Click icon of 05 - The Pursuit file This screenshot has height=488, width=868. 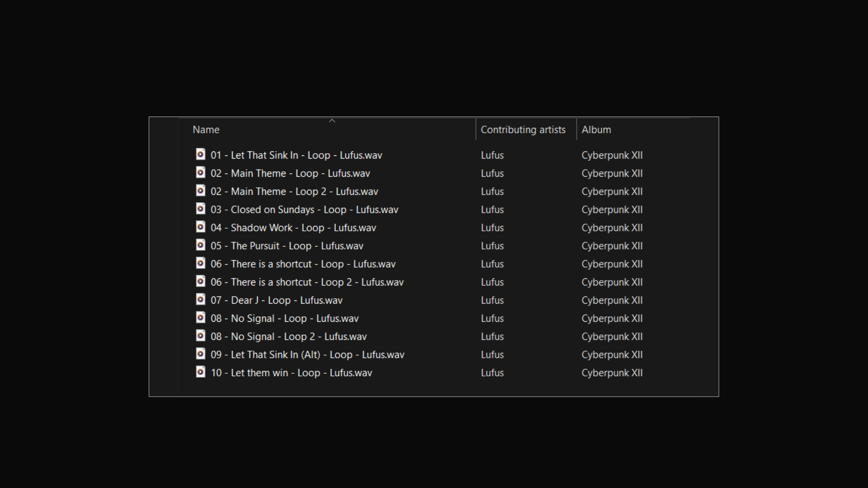tap(200, 245)
